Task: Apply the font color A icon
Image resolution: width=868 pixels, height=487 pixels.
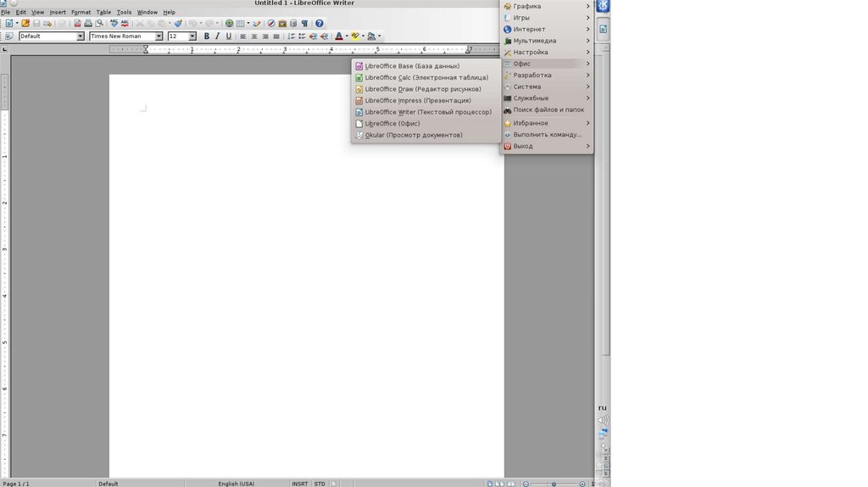Action: [x=339, y=36]
